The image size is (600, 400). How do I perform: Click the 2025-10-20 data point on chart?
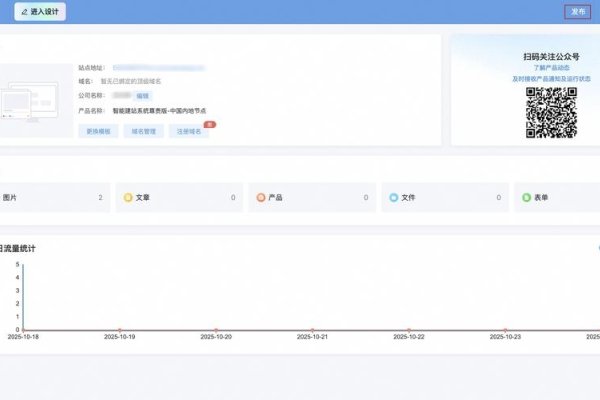pos(216,330)
